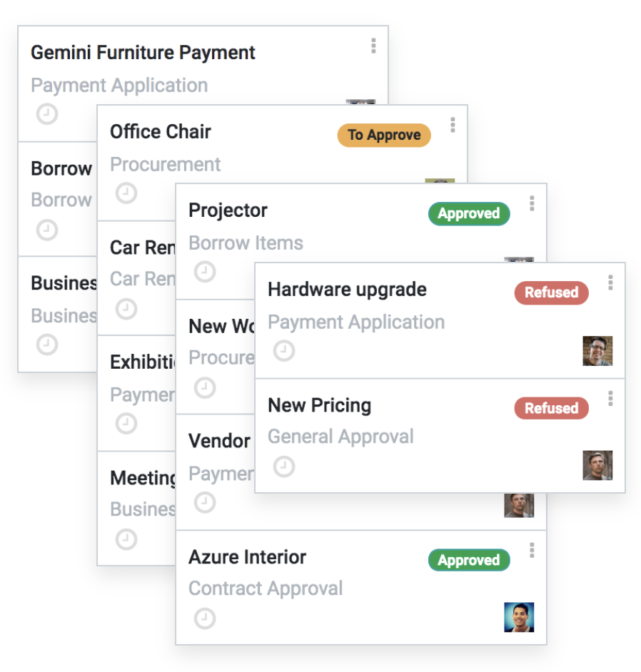Click clock activity icon on Azure Interior card

point(205,618)
